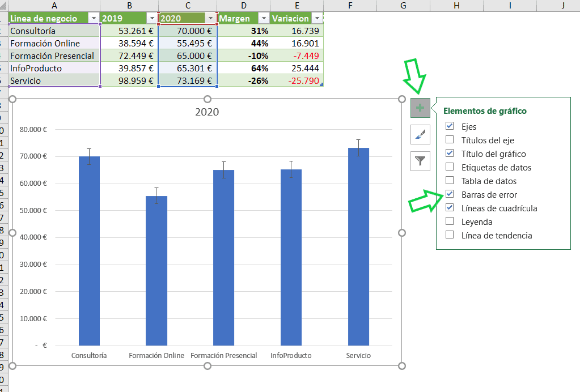Select column B header
This screenshot has height=392, width=580.
click(x=129, y=6)
